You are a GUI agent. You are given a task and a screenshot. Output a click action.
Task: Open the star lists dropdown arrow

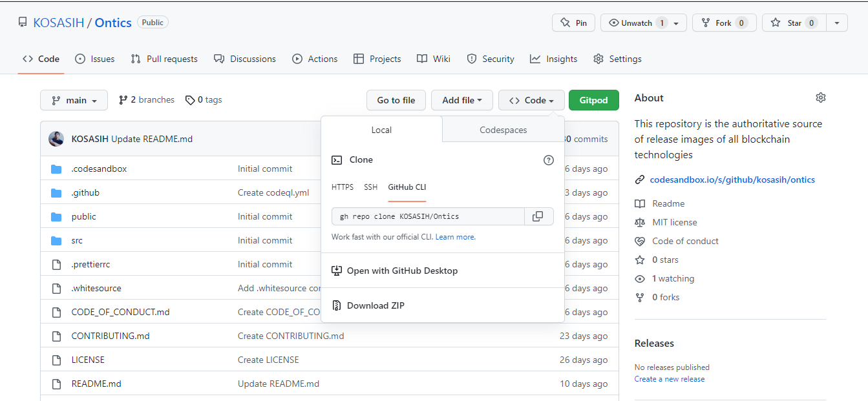tap(837, 23)
